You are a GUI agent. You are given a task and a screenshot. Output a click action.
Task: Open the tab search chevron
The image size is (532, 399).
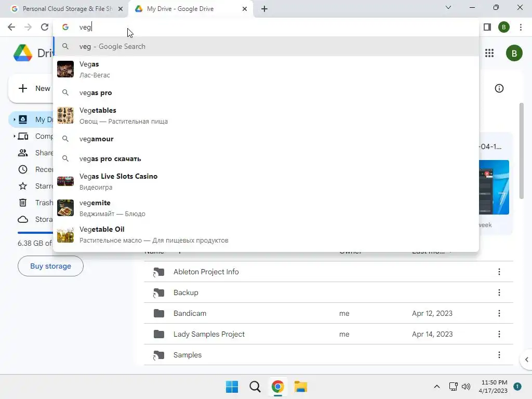pyautogui.click(x=448, y=7)
